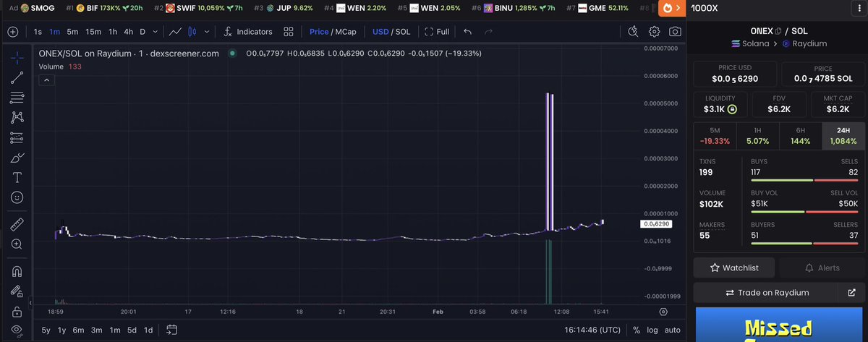This screenshot has height=342, width=868.
Task: Open Raydium trade in external window
Action: (851, 293)
